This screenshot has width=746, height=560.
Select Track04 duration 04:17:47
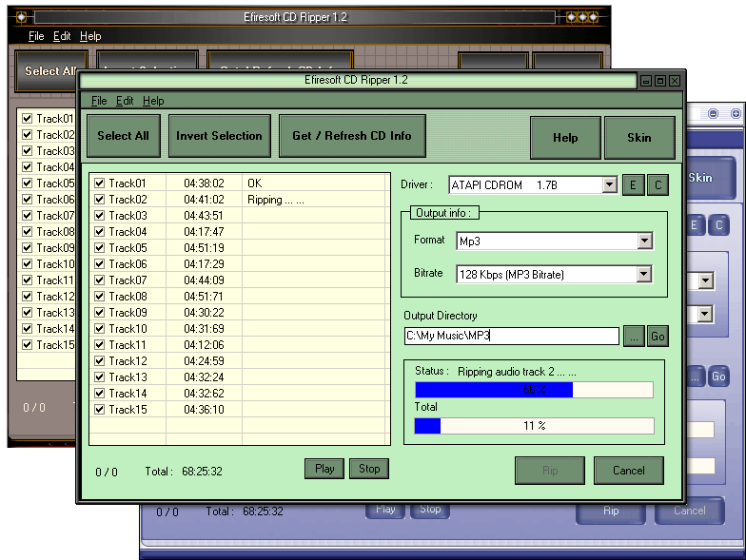click(204, 232)
